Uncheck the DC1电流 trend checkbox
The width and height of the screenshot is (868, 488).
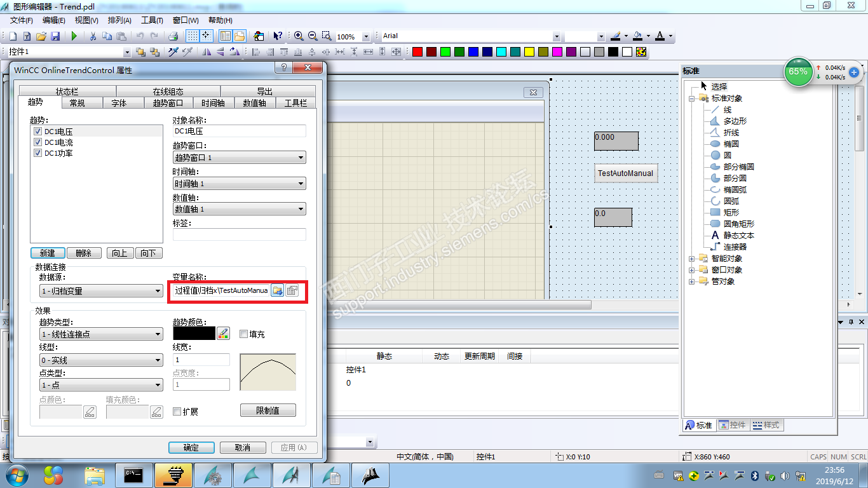click(38, 142)
